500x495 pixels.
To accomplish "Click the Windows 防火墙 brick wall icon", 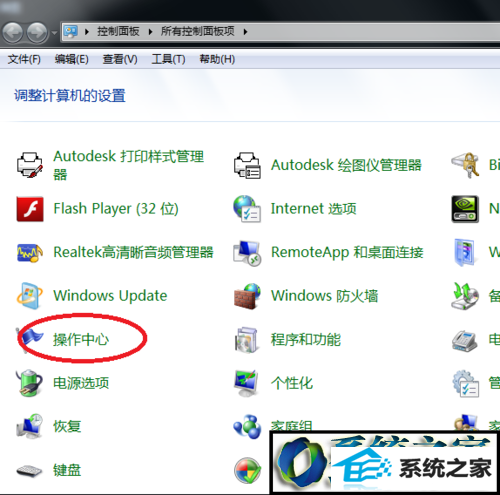I will (x=247, y=296).
